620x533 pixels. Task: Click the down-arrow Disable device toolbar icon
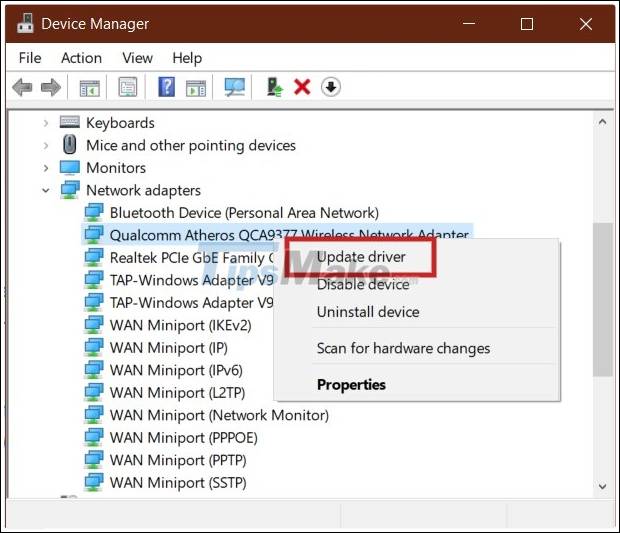331,87
